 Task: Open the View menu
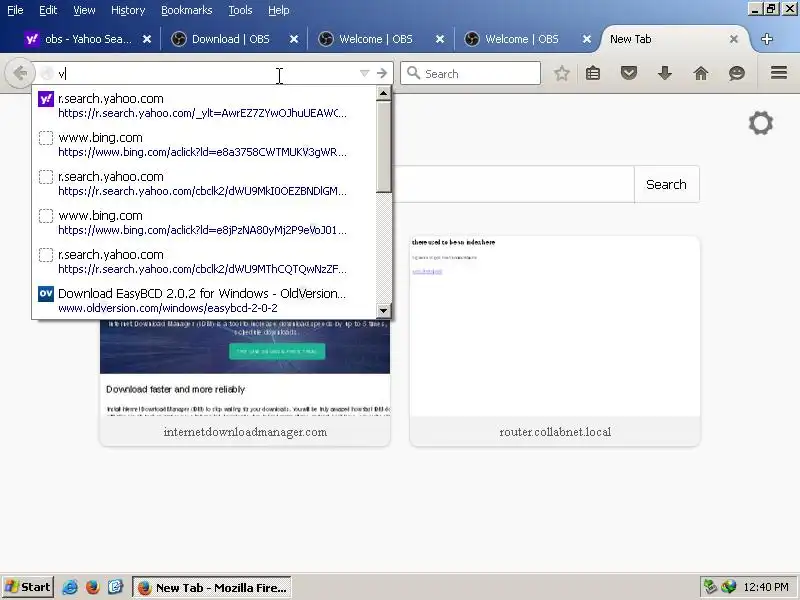pyautogui.click(x=84, y=10)
